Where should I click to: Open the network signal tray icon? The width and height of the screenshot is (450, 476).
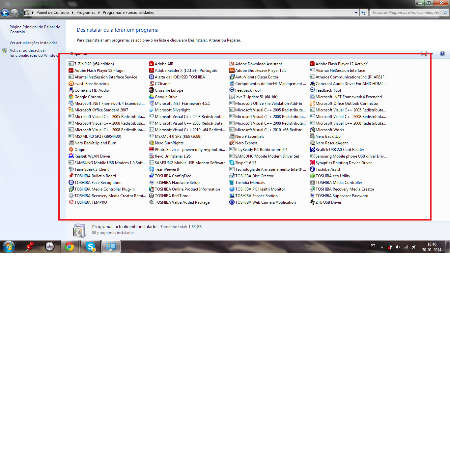click(406, 247)
